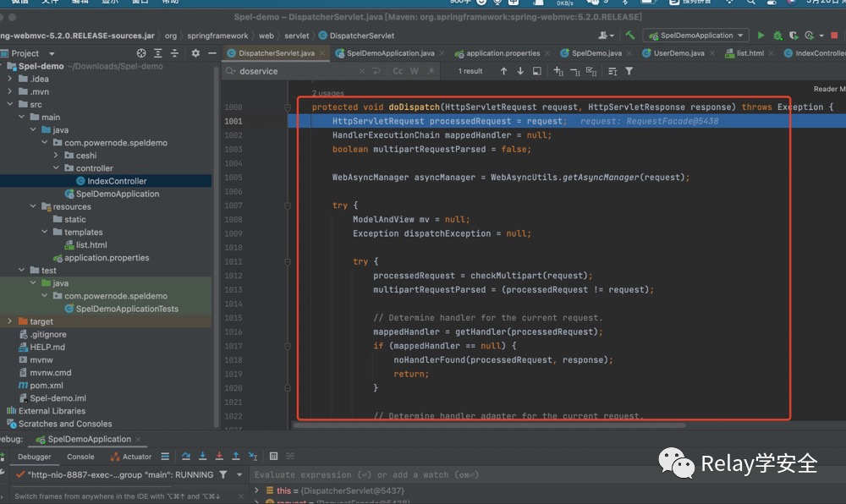Add selection for next occurrence icon
Screen dimensions: 846x504
558,71
